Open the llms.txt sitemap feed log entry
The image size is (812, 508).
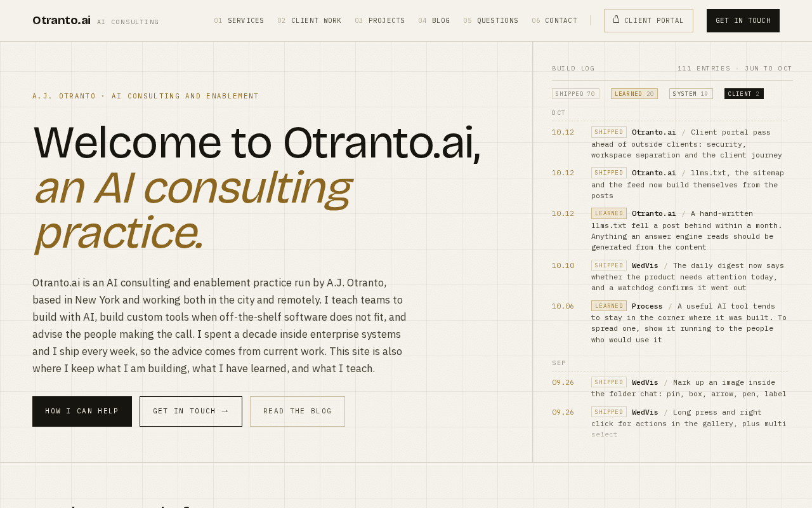(670, 184)
